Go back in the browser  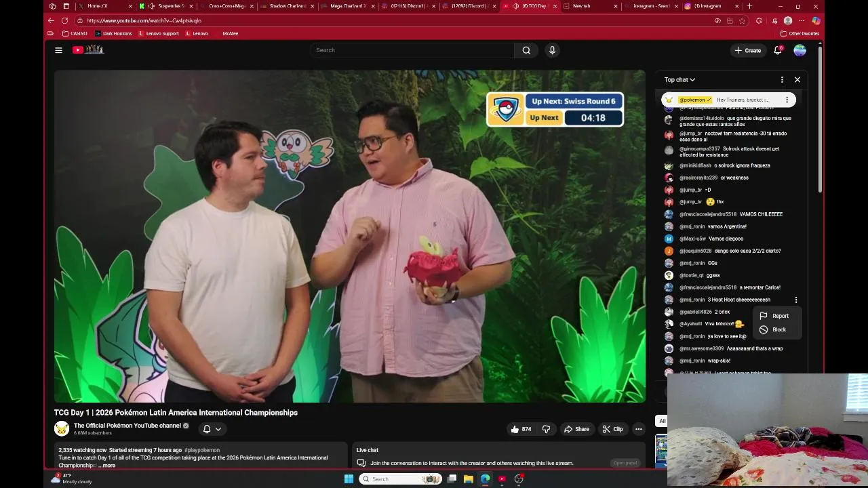51,20
